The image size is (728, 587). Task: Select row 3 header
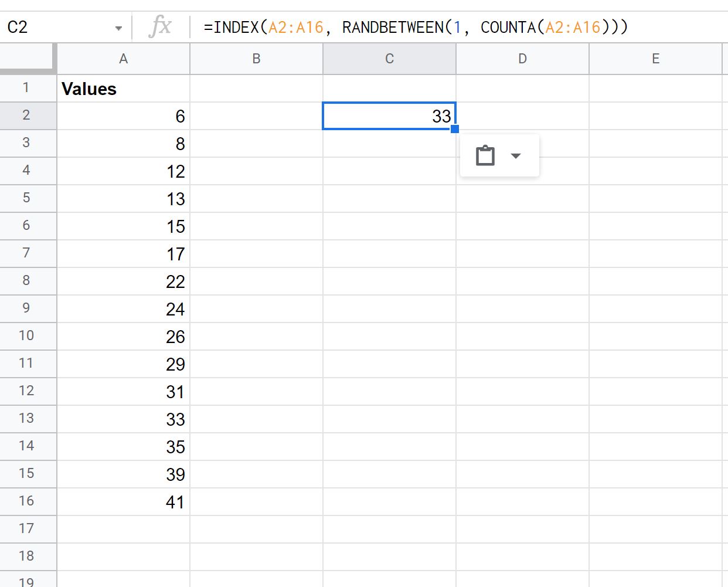point(28,143)
